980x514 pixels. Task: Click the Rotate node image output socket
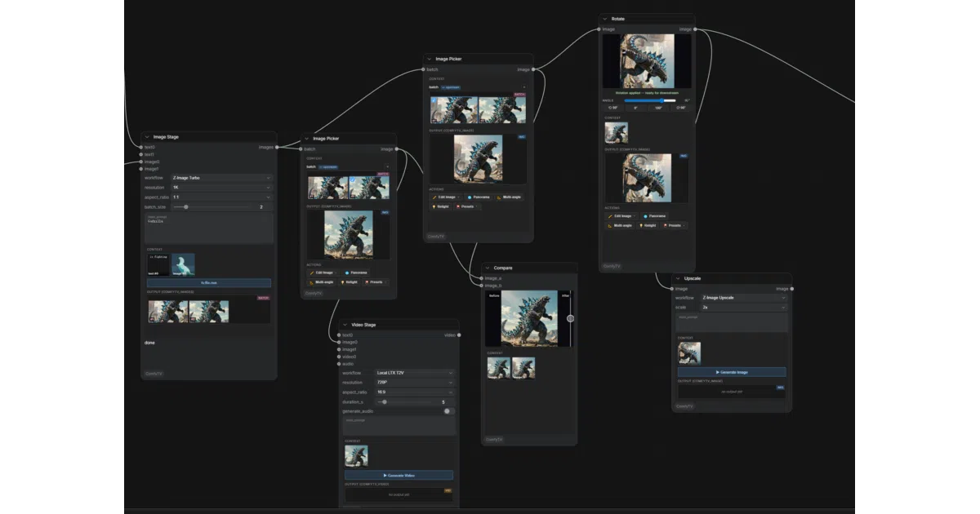click(694, 29)
